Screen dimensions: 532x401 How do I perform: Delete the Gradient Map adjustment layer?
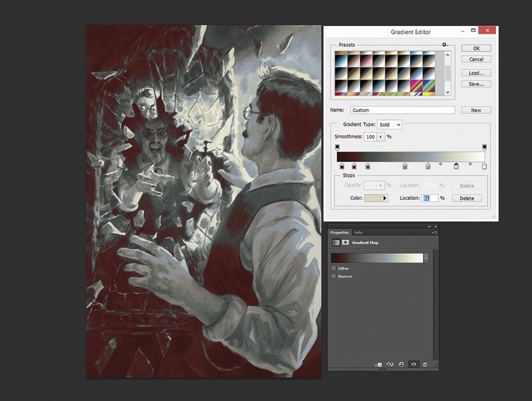[425, 364]
